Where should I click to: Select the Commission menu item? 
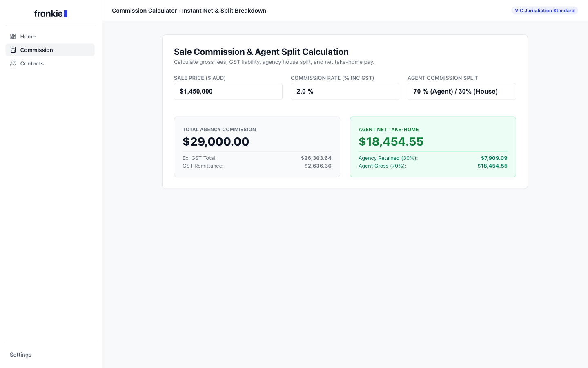pos(50,50)
